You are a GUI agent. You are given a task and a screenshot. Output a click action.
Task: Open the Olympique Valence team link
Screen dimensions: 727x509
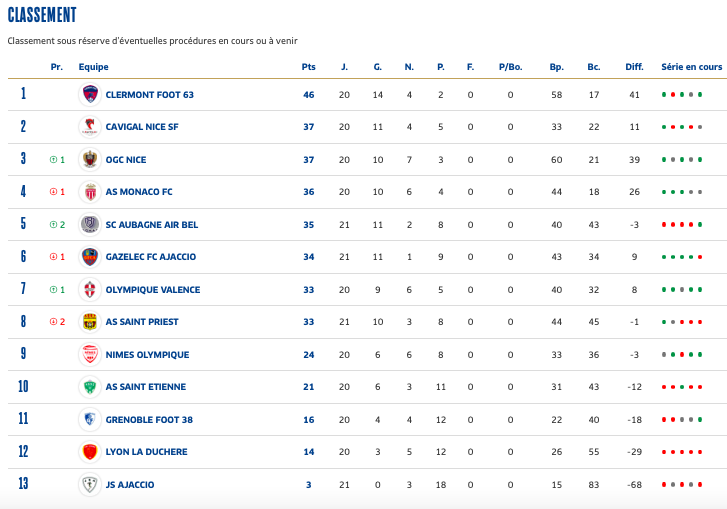point(152,290)
